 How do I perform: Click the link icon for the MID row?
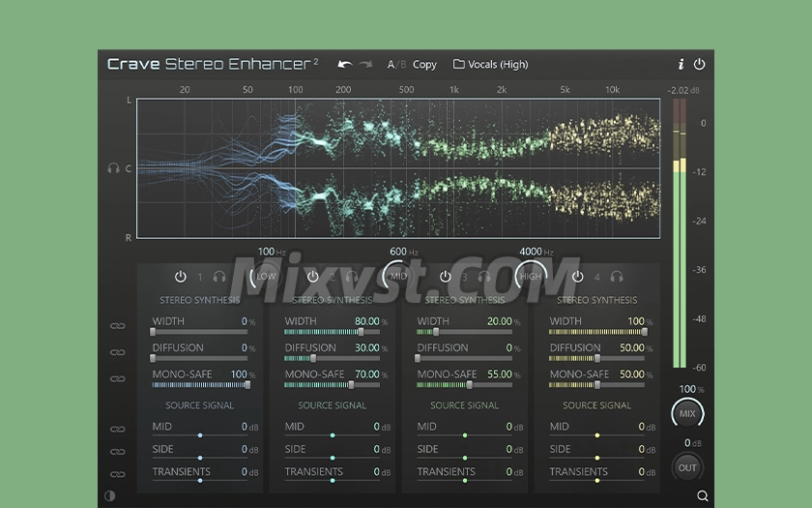pos(118,430)
